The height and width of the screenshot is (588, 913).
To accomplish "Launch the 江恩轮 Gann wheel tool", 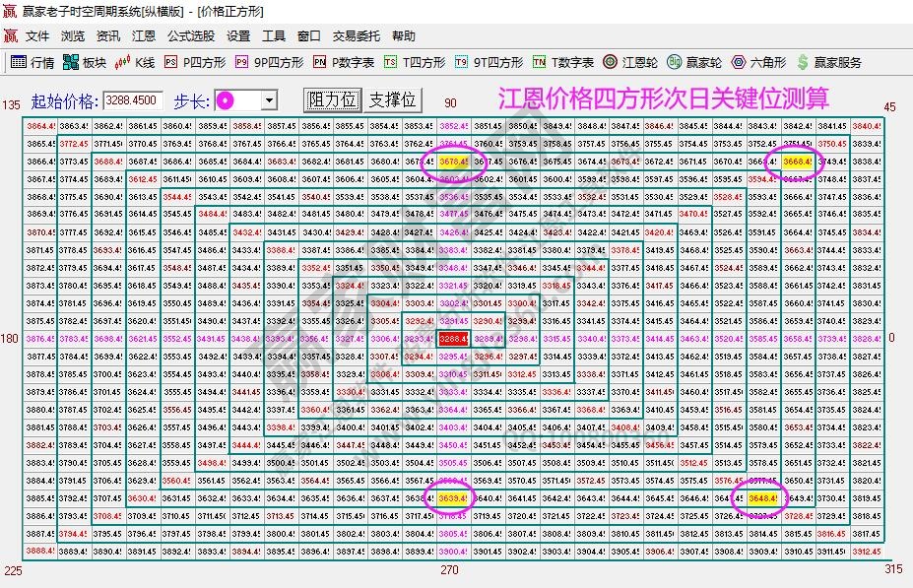I will [x=624, y=60].
